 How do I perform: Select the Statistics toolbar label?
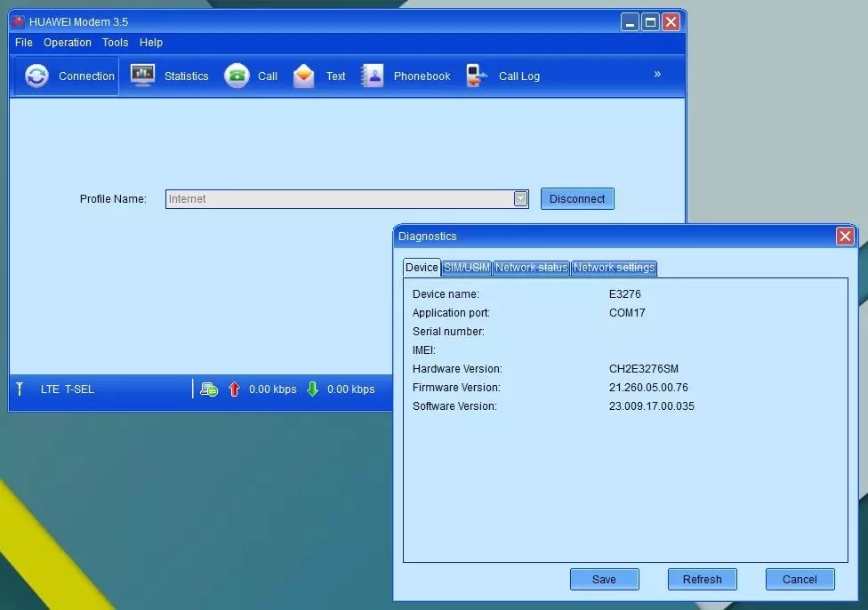[187, 76]
